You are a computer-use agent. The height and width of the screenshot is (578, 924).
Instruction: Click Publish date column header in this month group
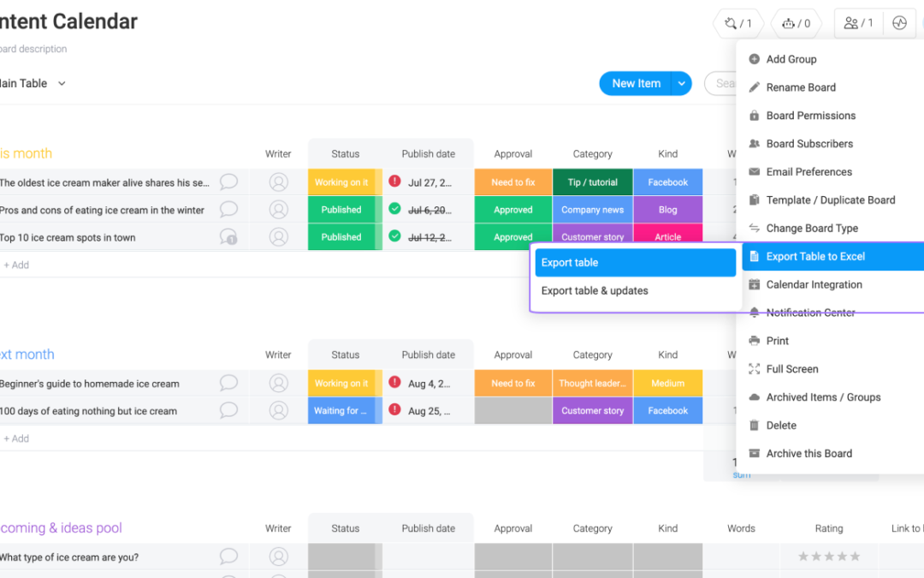coord(429,154)
